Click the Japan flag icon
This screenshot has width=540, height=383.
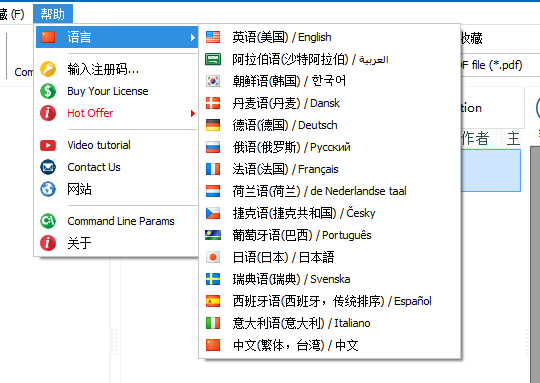[213, 257]
